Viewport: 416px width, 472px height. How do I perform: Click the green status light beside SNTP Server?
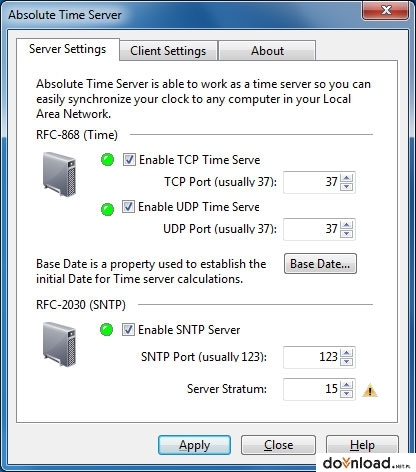tap(107, 330)
